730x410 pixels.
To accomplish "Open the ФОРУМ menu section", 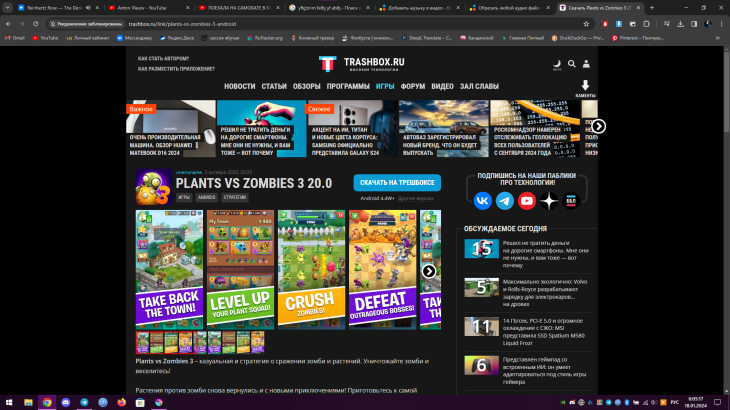I will (x=413, y=87).
